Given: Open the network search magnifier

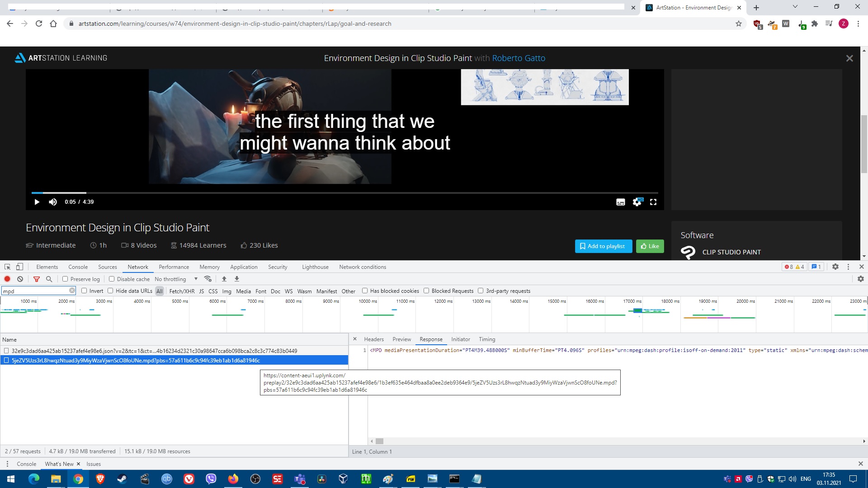Looking at the screenshot, I should 49,279.
